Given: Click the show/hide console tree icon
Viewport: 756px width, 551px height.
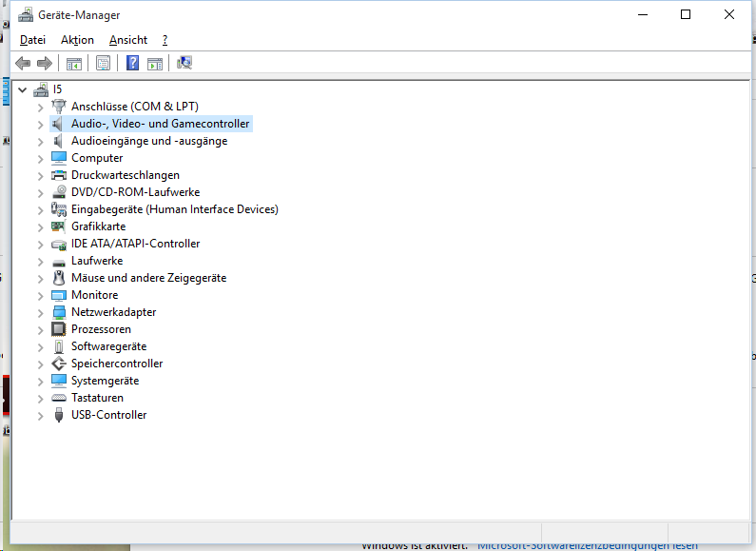Looking at the screenshot, I should pos(73,63).
